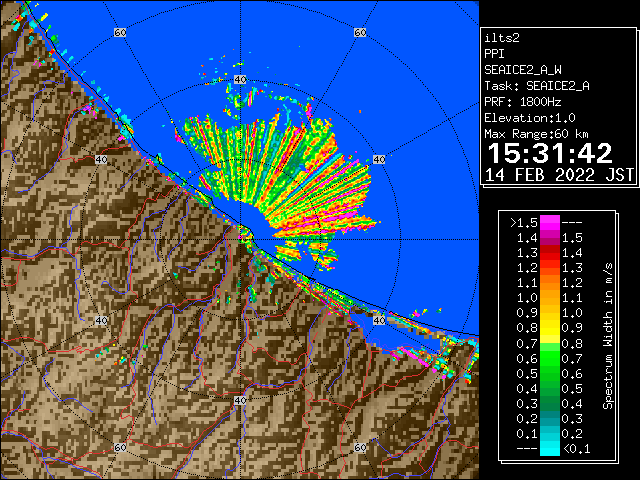The width and height of the screenshot is (640, 480).
Task: Click the cyan swatch for widths below 0.1
Action: click(549, 448)
